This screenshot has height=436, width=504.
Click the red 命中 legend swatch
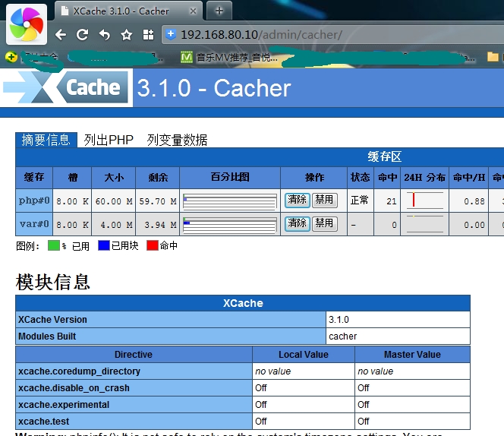[153, 245]
